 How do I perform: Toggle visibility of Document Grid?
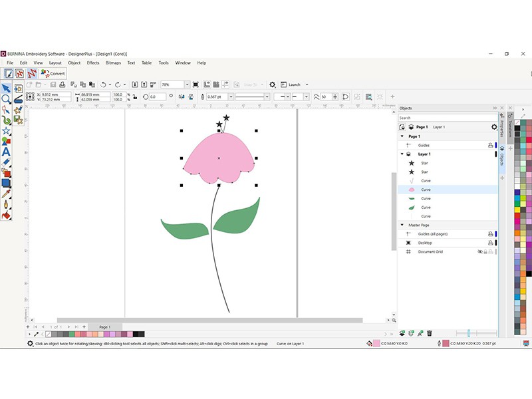(479, 252)
